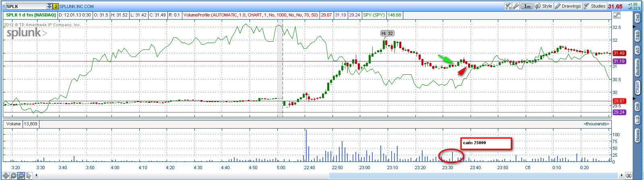Click the SPLK 1 d 1m [NASDAQ] label
This screenshot has height=180, width=644.
tap(31, 15)
